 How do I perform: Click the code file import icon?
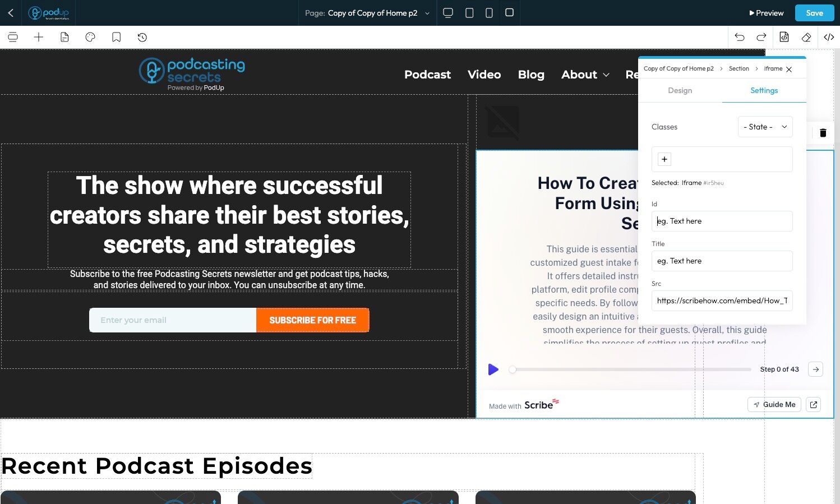click(784, 37)
